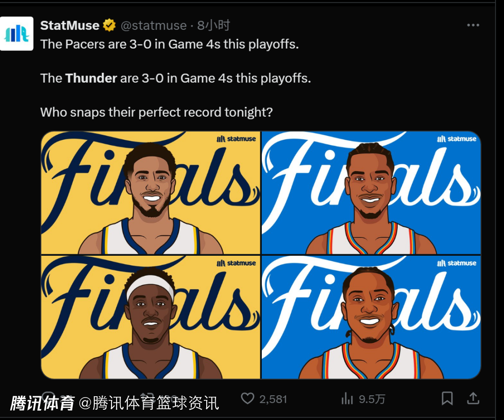504x420 pixels.
Task: Click the 2,581 likes count
Action: pyautogui.click(x=273, y=399)
